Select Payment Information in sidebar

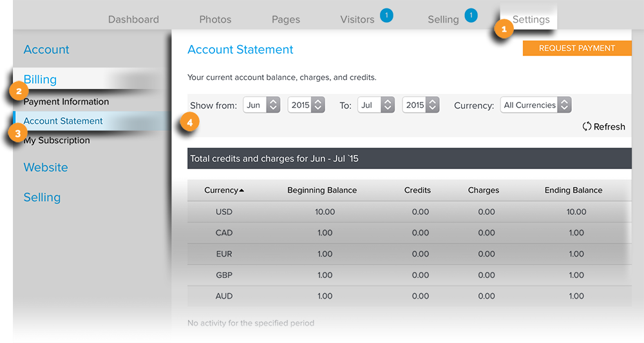click(x=66, y=102)
